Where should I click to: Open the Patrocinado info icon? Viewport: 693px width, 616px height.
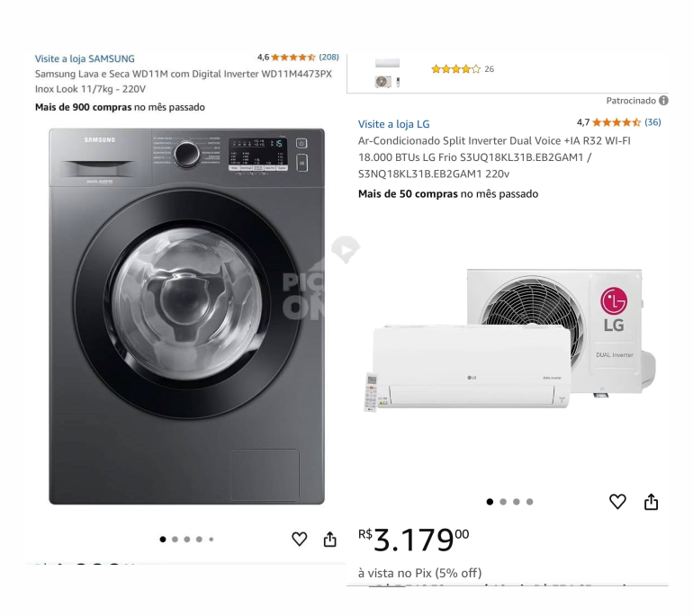tap(663, 101)
